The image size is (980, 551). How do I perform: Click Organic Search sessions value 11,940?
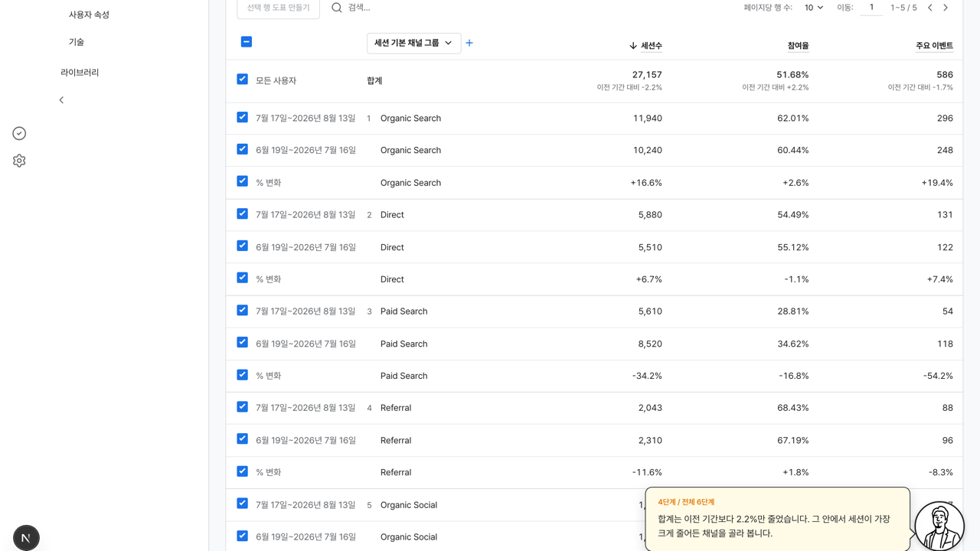[x=648, y=118]
